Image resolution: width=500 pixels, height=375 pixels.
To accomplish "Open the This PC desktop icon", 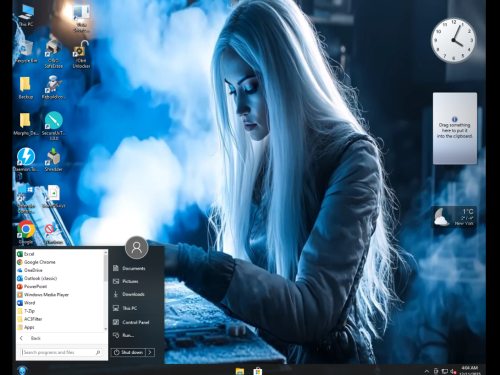I will point(26,15).
